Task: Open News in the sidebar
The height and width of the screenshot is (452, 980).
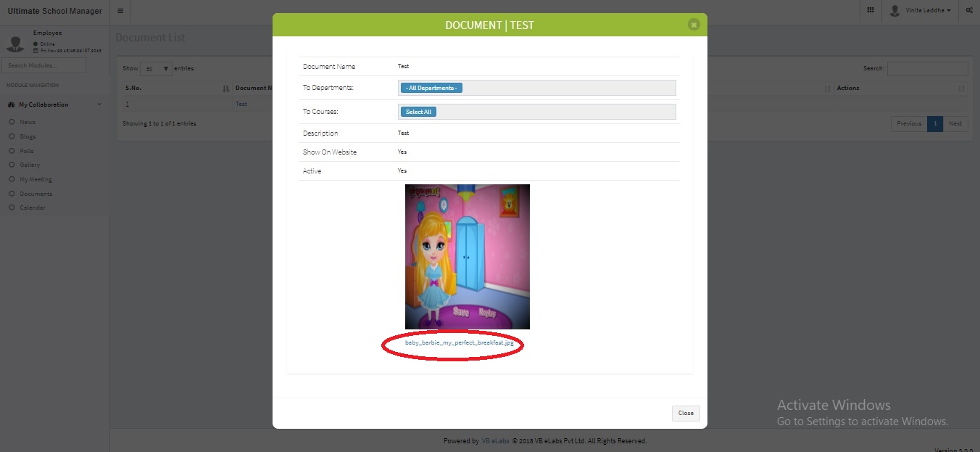Action: (28, 123)
